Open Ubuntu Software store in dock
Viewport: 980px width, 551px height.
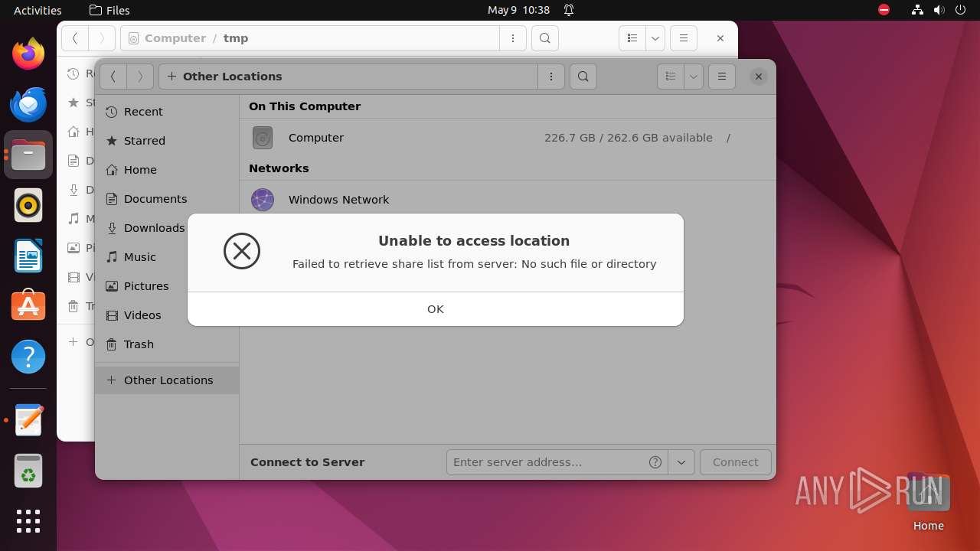(28, 306)
